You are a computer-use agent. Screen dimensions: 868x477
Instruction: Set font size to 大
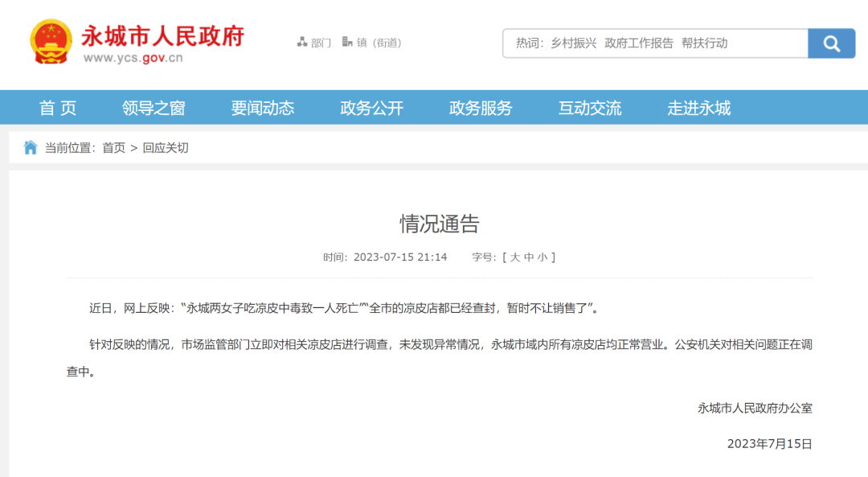pyautogui.click(x=514, y=257)
